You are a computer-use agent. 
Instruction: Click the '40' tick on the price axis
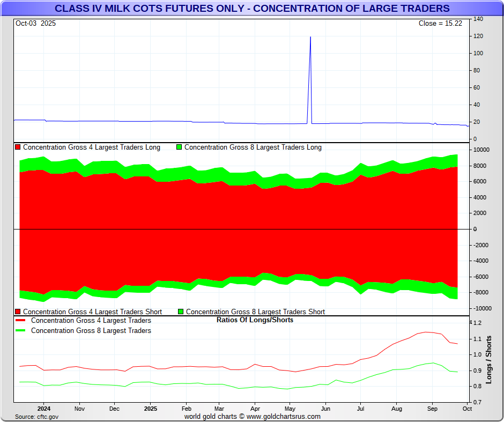(477, 105)
